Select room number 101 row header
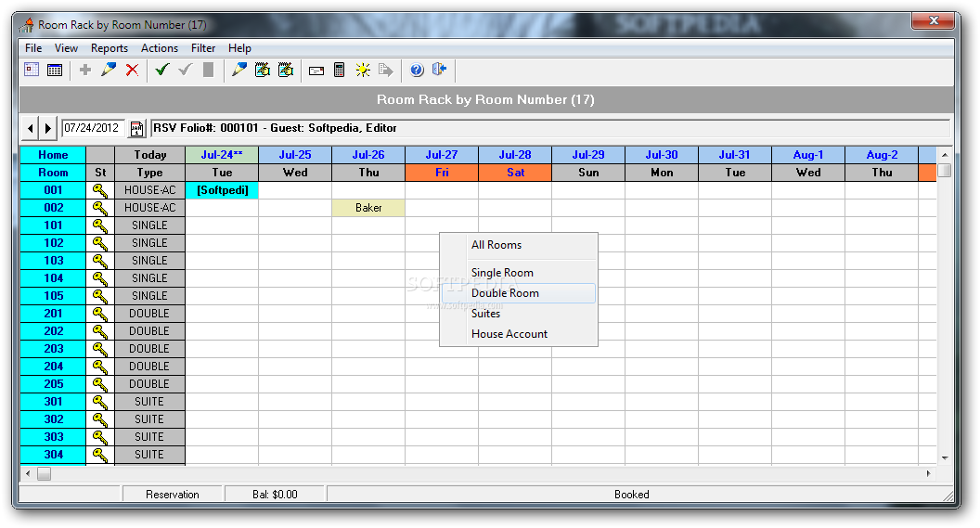 [x=53, y=225]
